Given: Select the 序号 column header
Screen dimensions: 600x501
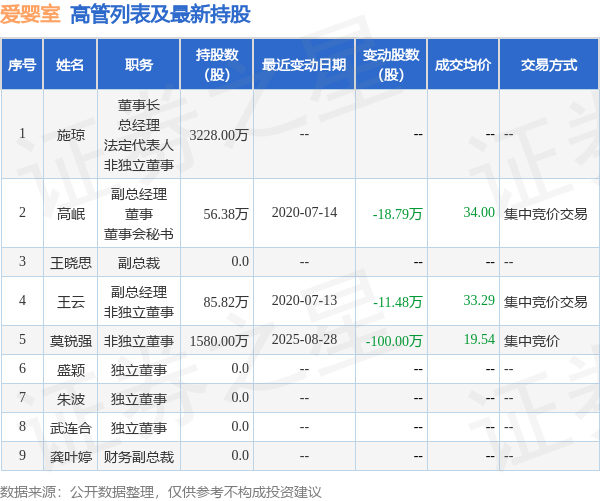Looking at the screenshot, I should coord(22,64).
